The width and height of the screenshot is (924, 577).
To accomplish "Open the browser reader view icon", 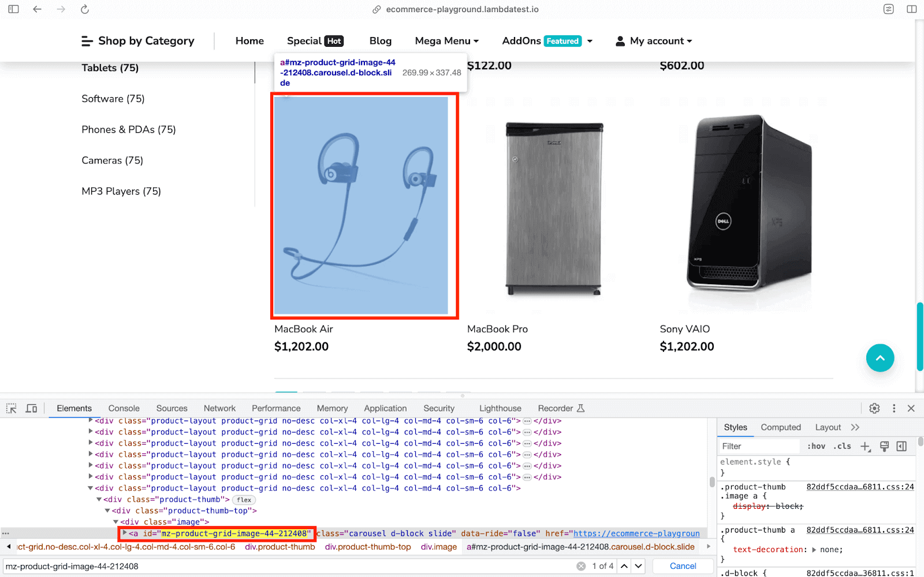I will click(889, 9).
